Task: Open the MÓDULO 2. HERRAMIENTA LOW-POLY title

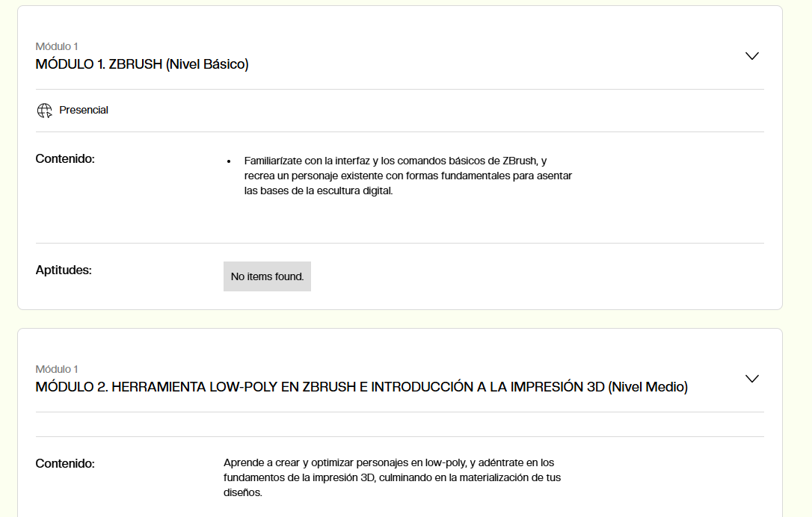Action: [x=320, y=387]
